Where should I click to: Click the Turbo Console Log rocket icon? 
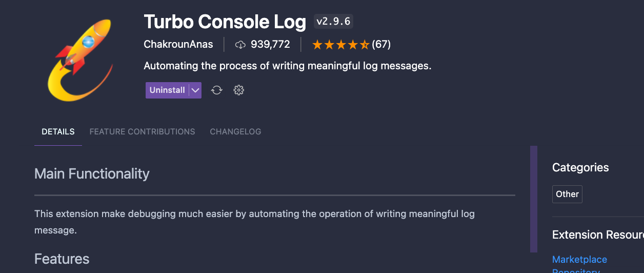click(x=80, y=60)
